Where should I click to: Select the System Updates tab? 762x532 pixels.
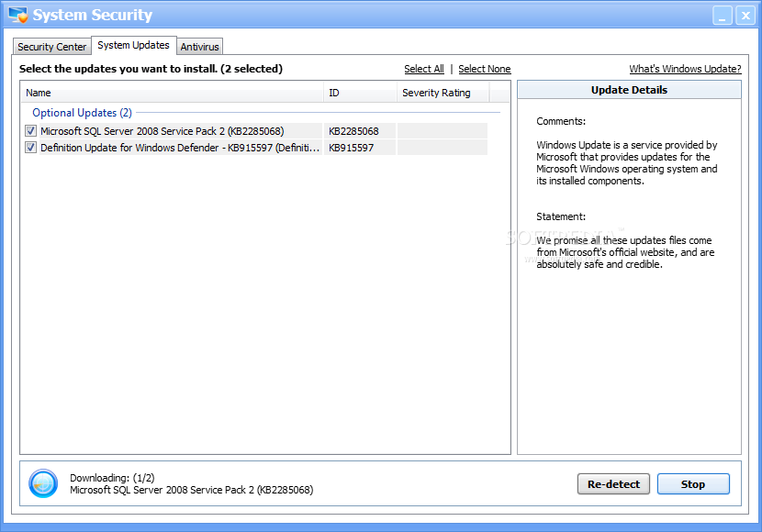click(134, 45)
